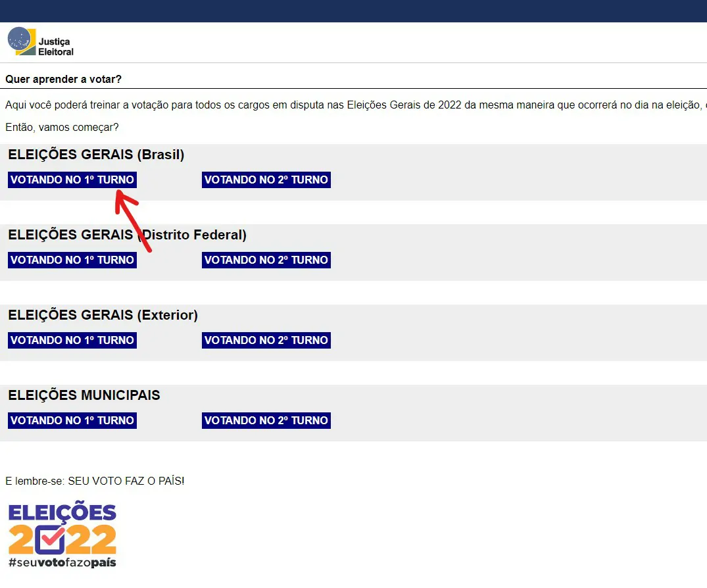The width and height of the screenshot is (707, 588).
Task: Open 2º turno under Distrito Federal
Action: click(x=266, y=260)
